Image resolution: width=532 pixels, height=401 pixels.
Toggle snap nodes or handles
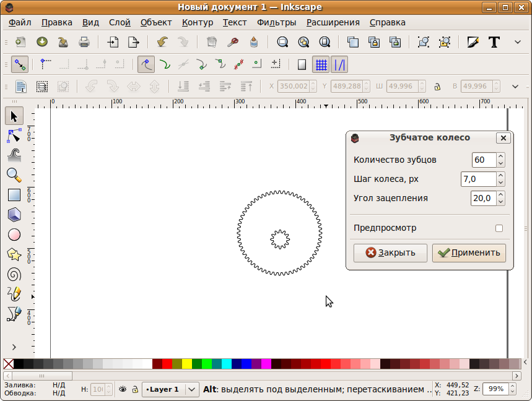click(x=146, y=64)
